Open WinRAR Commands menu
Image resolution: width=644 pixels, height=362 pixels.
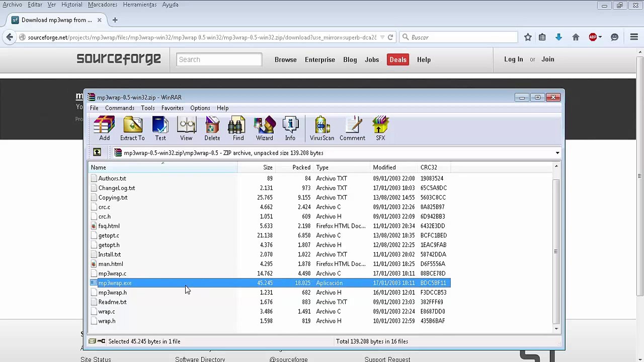click(120, 108)
